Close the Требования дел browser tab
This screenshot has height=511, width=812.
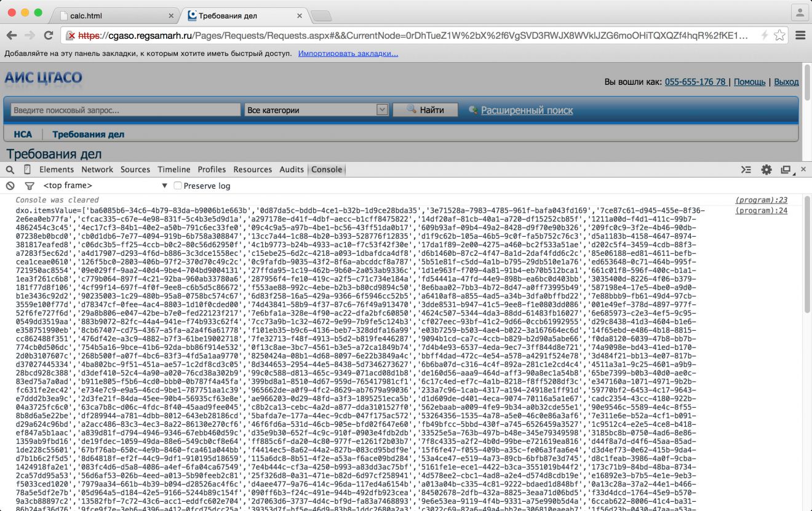[300, 15]
